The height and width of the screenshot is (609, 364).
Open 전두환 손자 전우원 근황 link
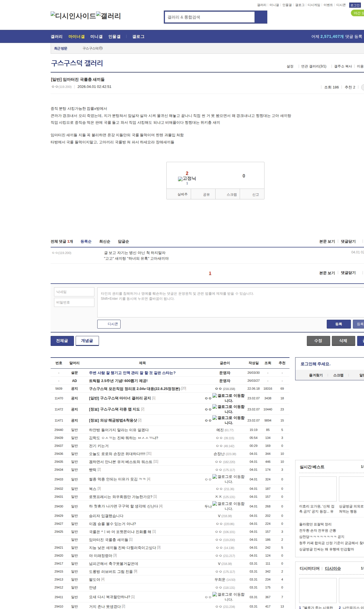[317, 530]
